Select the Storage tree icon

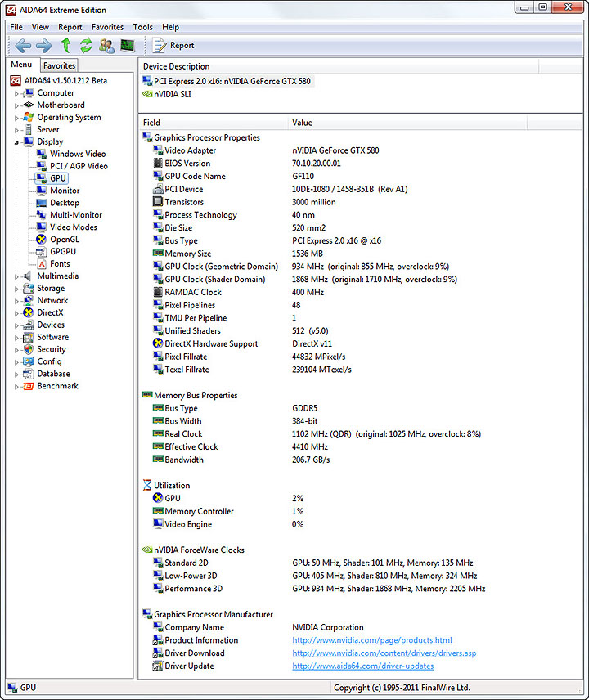point(29,289)
